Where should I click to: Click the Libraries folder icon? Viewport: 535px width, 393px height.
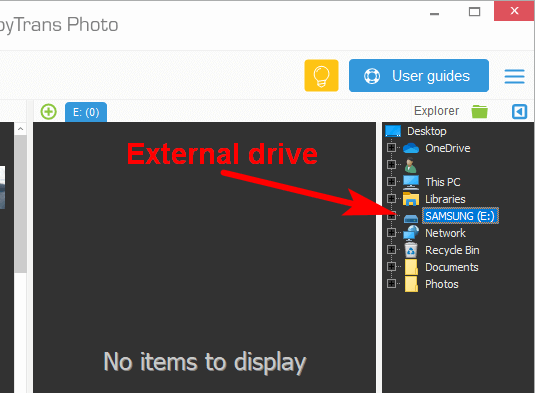coord(411,199)
